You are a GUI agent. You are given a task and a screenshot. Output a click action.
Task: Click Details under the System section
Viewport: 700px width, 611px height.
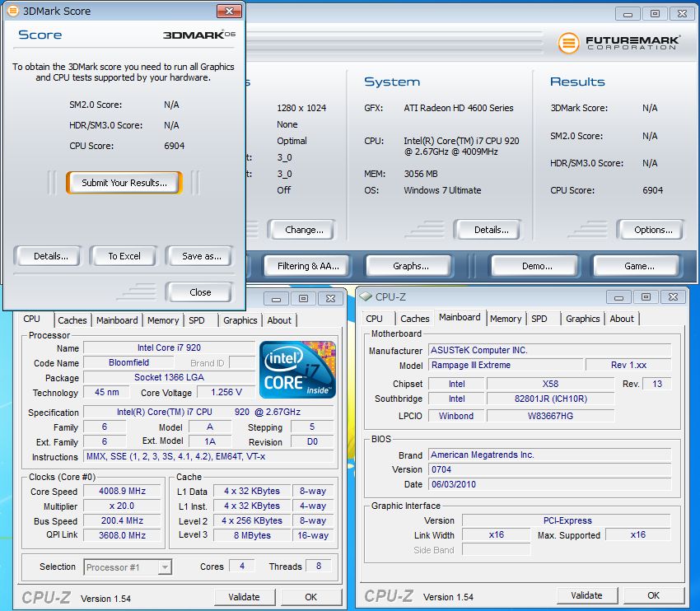tap(491, 230)
